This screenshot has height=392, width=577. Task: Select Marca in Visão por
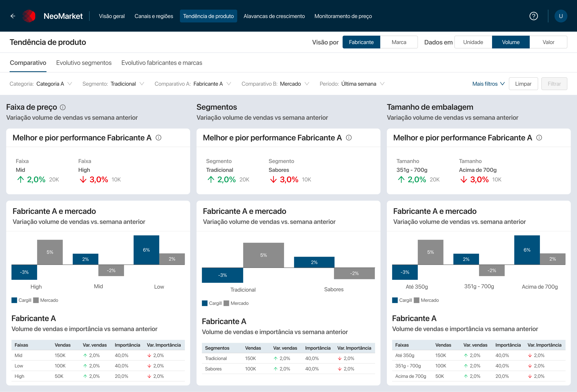pyautogui.click(x=399, y=42)
